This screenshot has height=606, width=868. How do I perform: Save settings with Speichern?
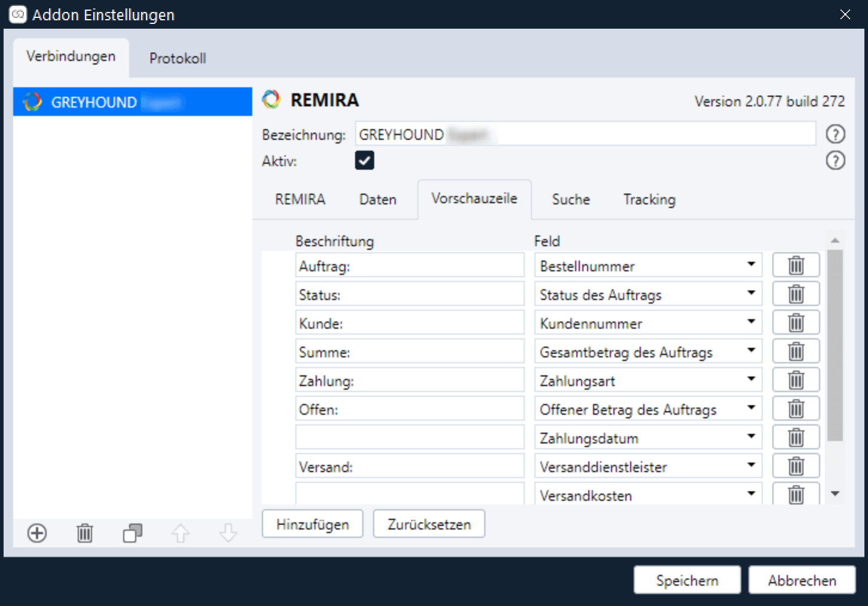point(687,580)
